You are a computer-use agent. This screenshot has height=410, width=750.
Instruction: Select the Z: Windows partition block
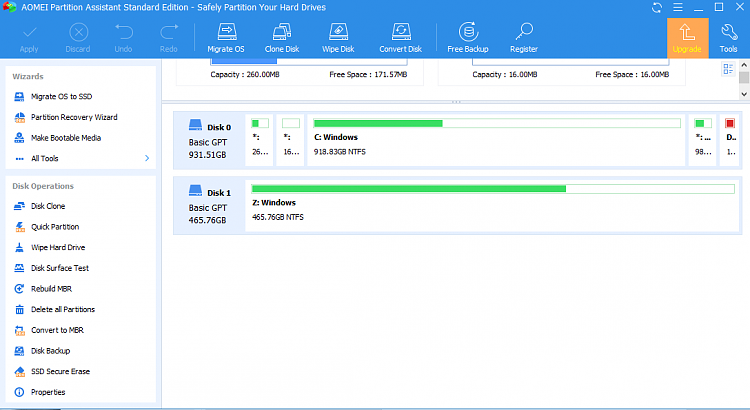point(493,206)
